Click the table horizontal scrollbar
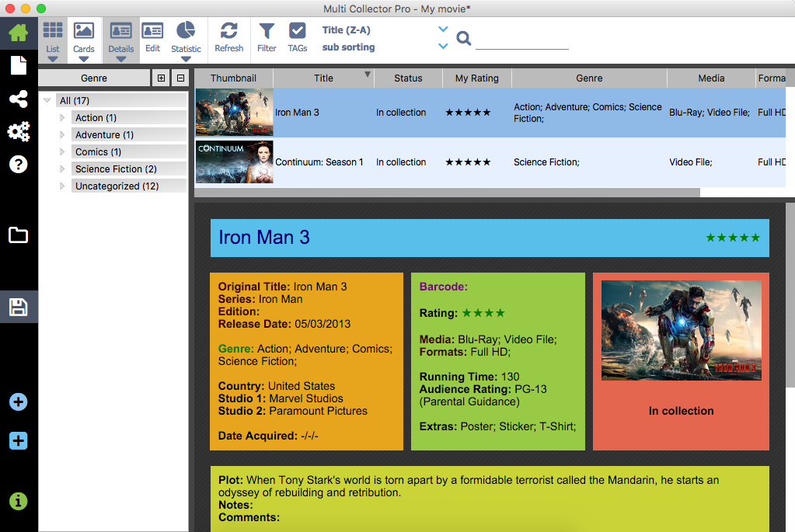 [447, 193]
